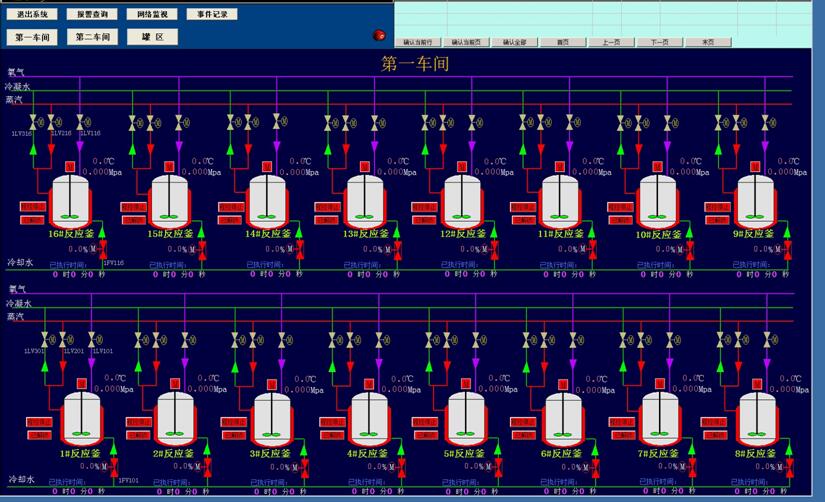Image resolution: width=825 pixels, height=502 pixels.
Task: Click upper red status button beside reactor 8#
Action: [714, 422]
